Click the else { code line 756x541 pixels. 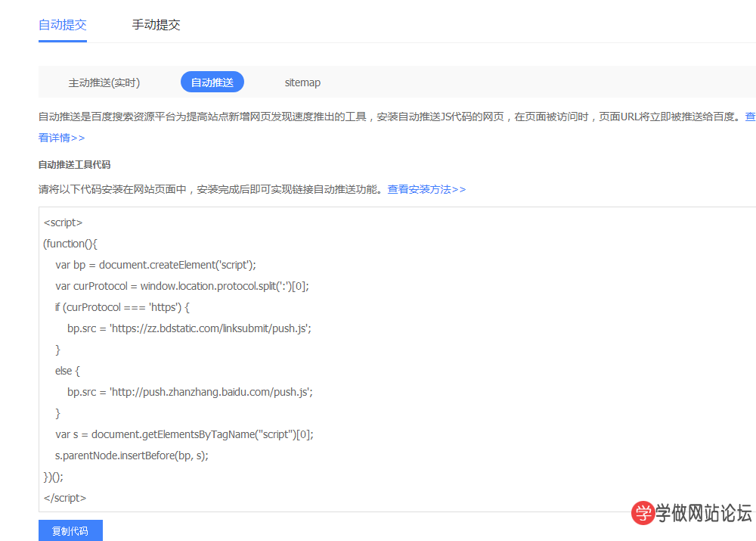pos(67,371)
